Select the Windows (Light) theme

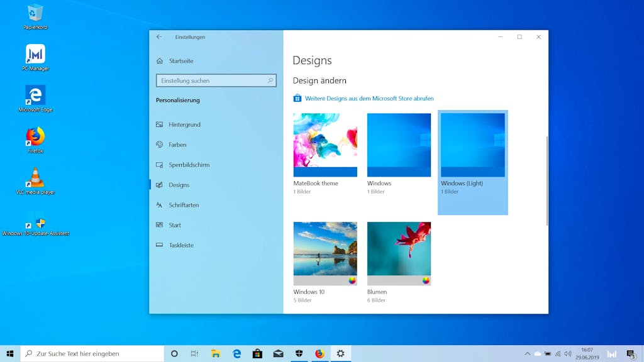pos(473,162)
